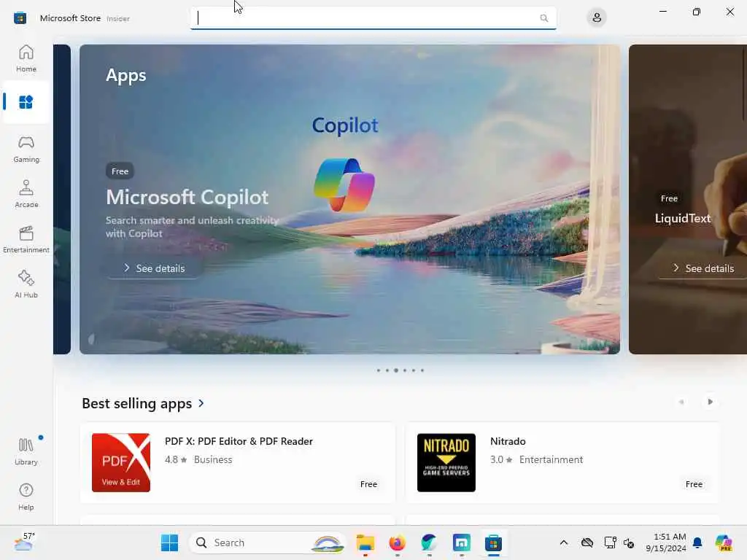747x560 pixels.
Task: Open the user account profile icon
Action: click(597, 18)
